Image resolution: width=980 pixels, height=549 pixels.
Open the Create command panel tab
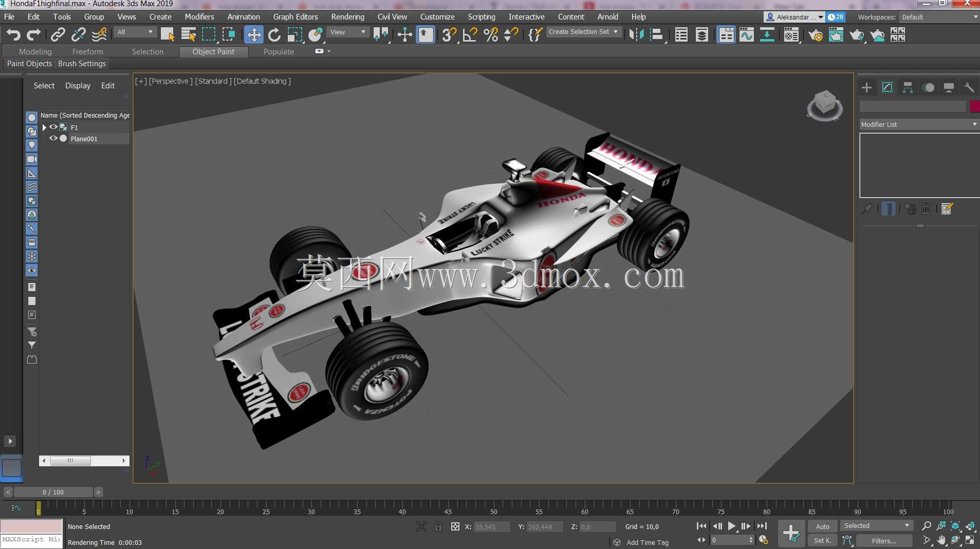click(x=866, y=87)
